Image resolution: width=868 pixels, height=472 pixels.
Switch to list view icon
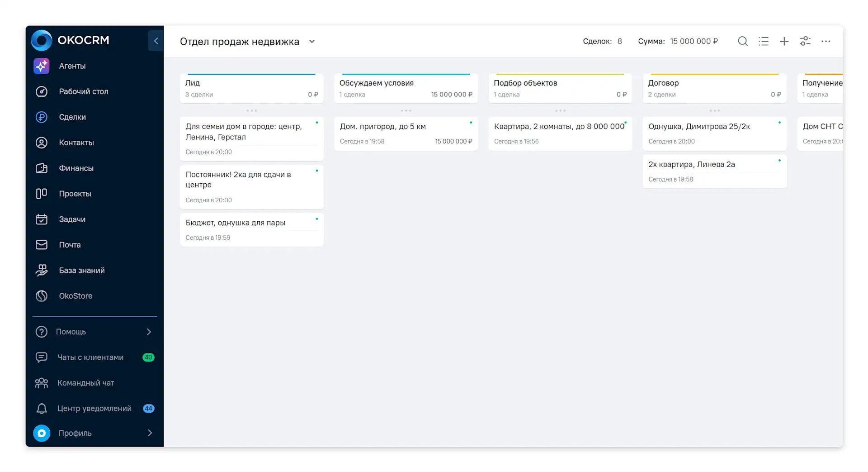pyautogui.click(x=763, y=41)
